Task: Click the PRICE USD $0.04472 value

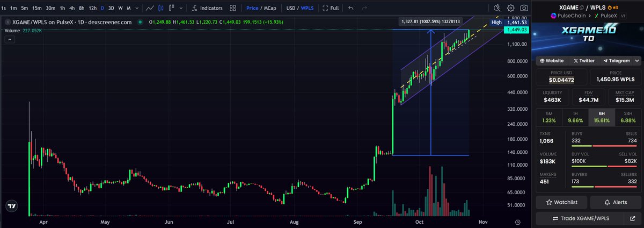Action: pos(561,80)
